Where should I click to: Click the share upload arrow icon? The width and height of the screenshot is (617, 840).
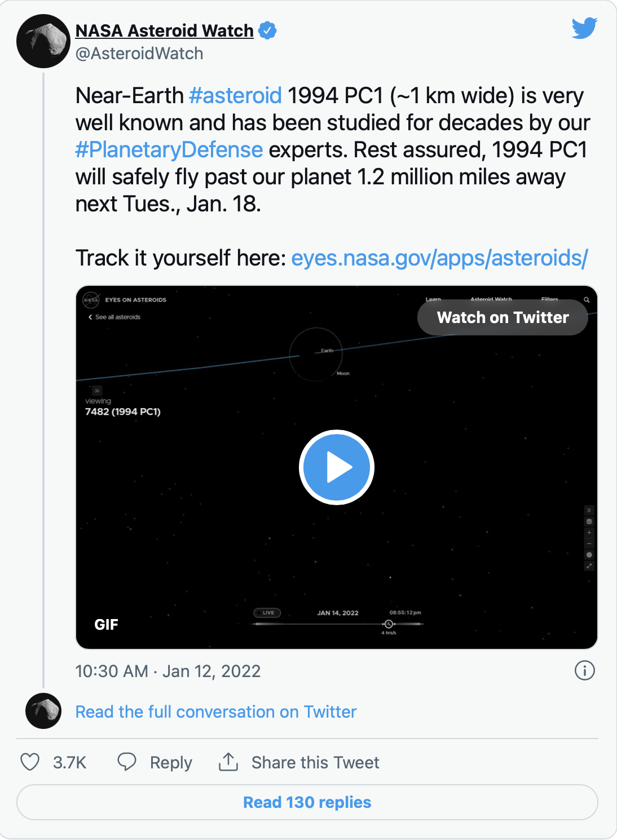coord(228,762)
